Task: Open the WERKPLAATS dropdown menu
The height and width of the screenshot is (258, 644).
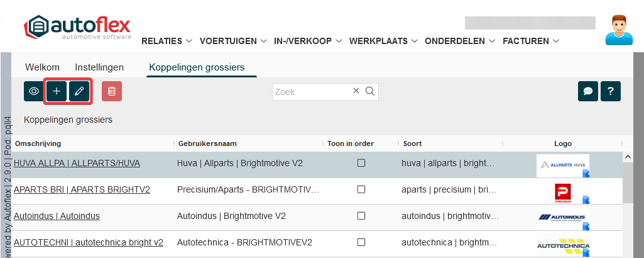Action: coord(383,41)
